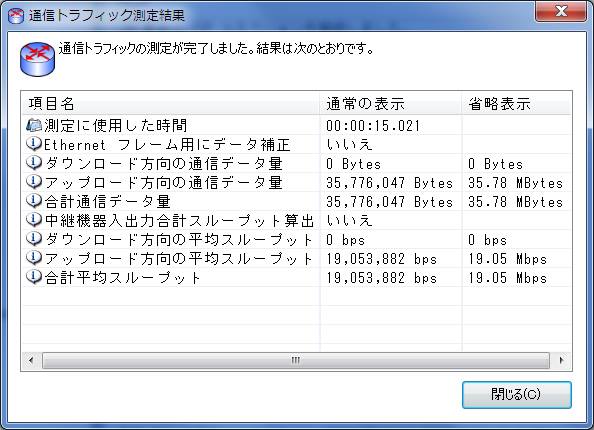The height and width of the screenshot is (430, 594).
Task: Click info icon next to Ethernet フレーム用にデータ補正
Action: point(34,144)
